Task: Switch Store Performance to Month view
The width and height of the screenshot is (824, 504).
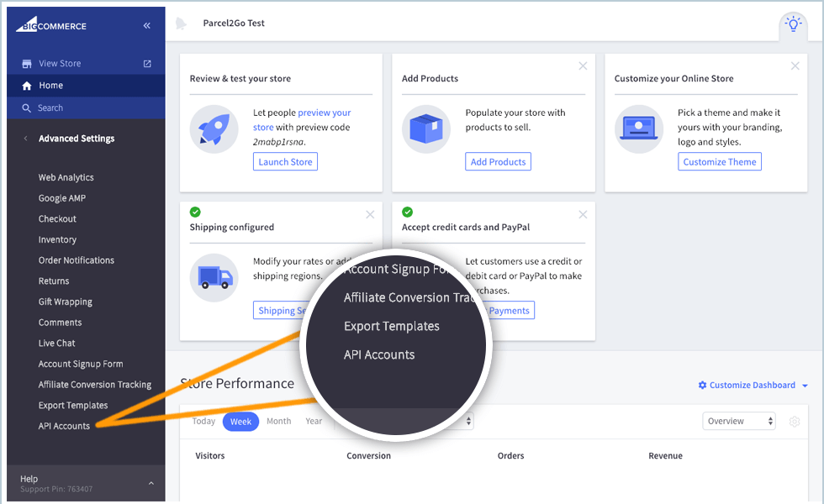Action: point(278,421)
